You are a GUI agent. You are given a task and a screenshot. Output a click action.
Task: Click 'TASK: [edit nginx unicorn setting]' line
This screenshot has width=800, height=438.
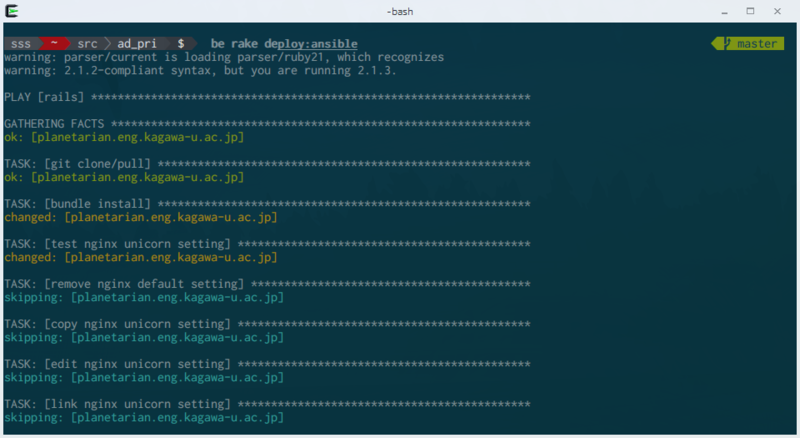[267, 364]
